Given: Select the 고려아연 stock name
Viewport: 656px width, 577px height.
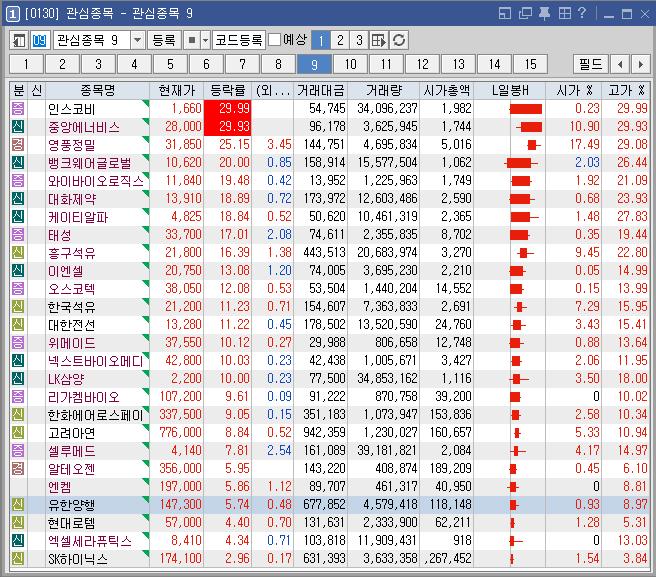Looking at the screenshot, I should pos(72,433).
